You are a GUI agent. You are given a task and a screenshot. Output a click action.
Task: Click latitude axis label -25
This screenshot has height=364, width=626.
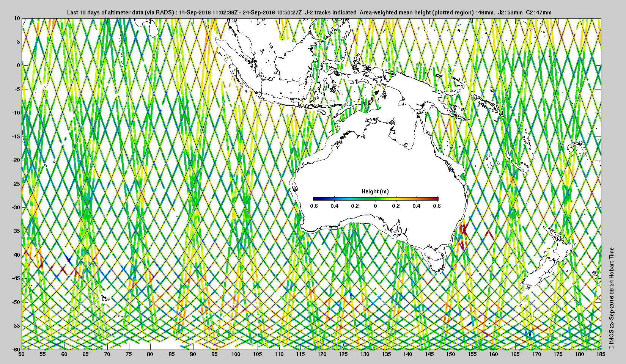pos(16,184)
